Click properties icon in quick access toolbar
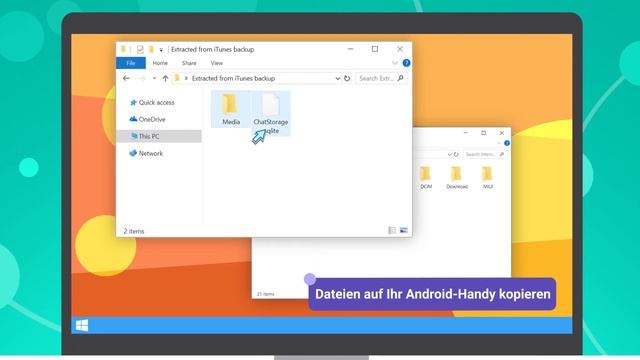Image resolution: width=640 pixels, height=360 pixels. point(140,49)
